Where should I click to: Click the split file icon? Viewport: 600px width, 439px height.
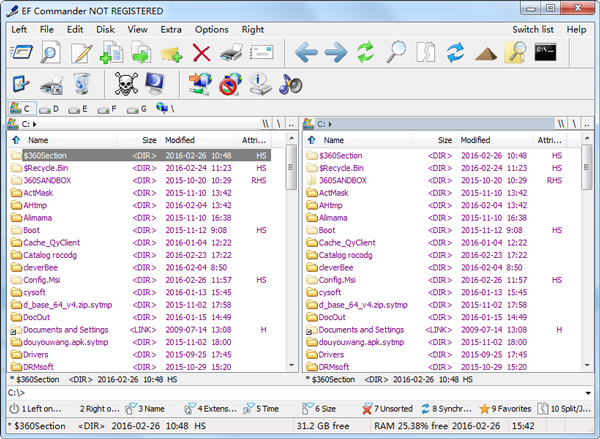point(426,52)
